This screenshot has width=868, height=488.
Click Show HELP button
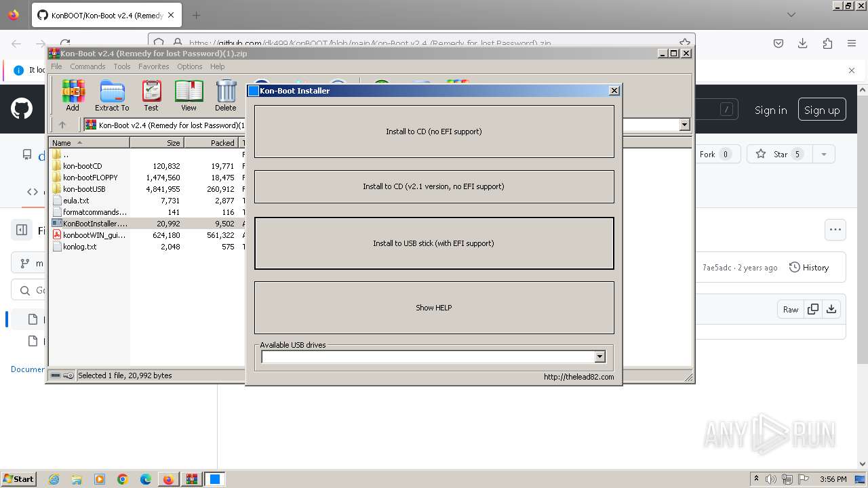tap(434, 308)
